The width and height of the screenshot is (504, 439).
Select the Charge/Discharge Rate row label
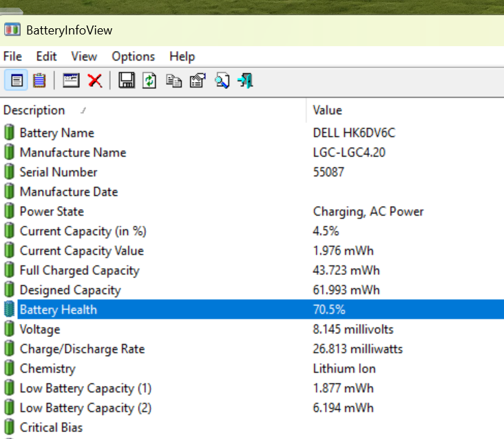(x=83, y=349)
